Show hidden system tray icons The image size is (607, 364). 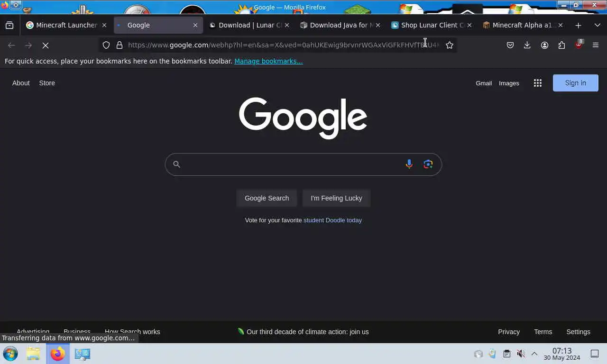pyautogui.click(x=534, y=354)
